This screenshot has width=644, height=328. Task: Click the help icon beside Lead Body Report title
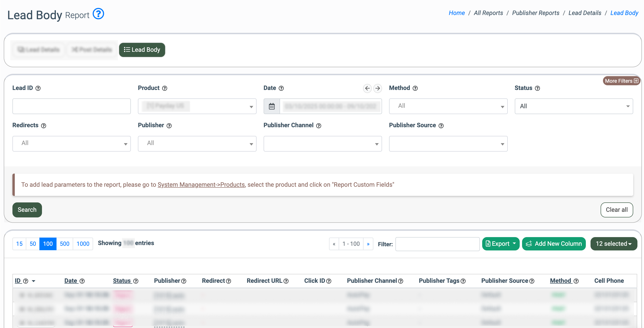(x=98, y=14)
